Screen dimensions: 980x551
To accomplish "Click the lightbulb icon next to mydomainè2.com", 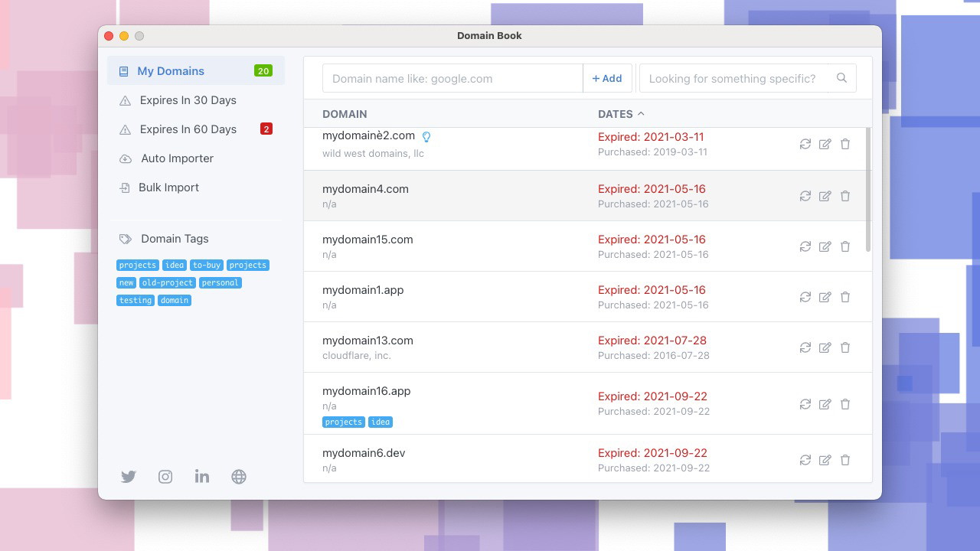I will pos(426,137).
